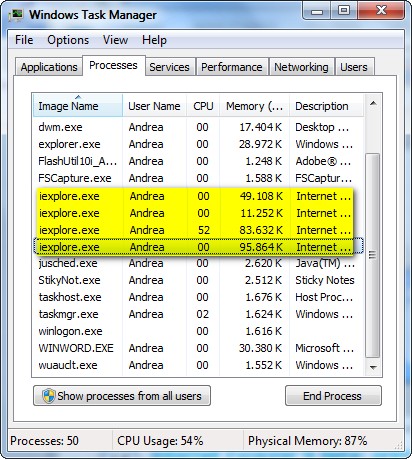Switch to the Applications tab
Screen dimensions: 412x459
pyautogui.click(x=49, y=67)
